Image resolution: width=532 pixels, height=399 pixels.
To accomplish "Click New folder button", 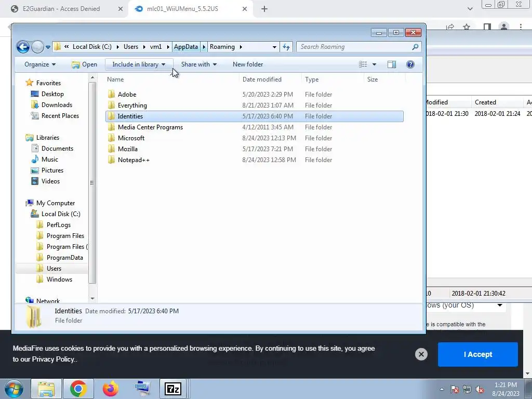I will (x=248, y=64).
